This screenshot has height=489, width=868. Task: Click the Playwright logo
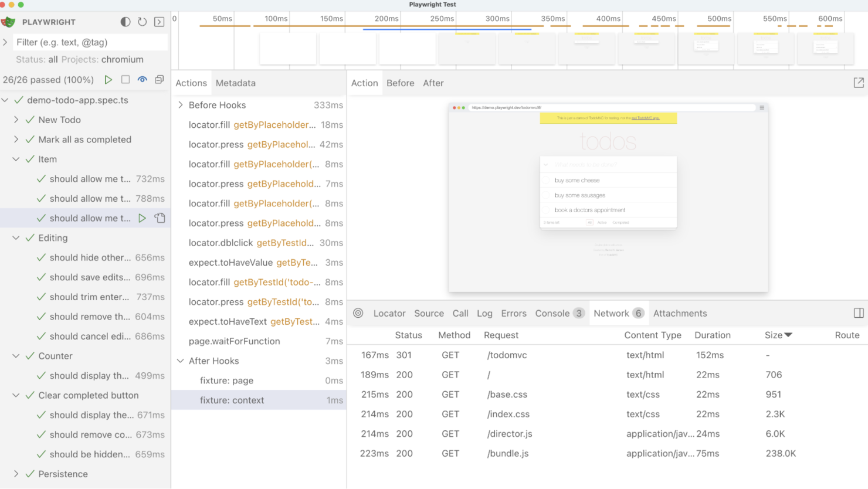(8, 22)
